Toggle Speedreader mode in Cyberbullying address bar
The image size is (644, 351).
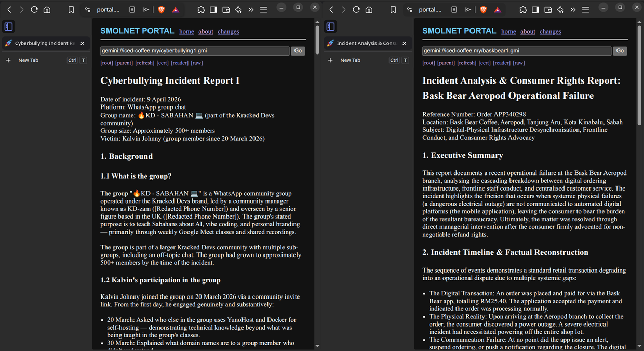[x=132, y=10]
